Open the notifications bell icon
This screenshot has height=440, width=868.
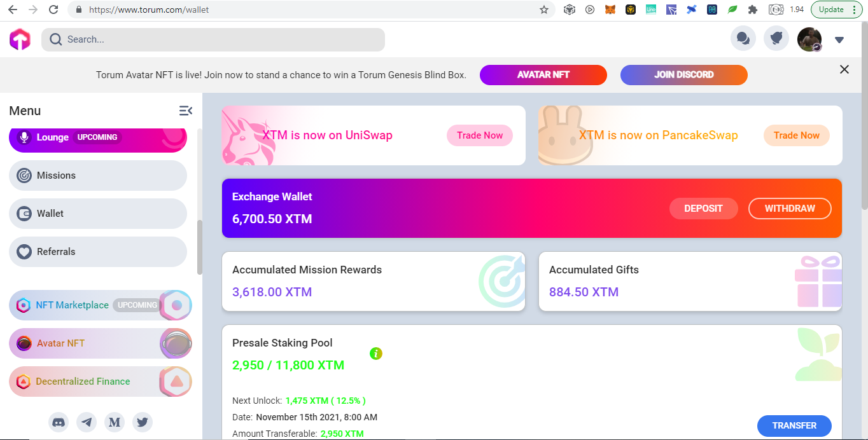coord(776,39)
